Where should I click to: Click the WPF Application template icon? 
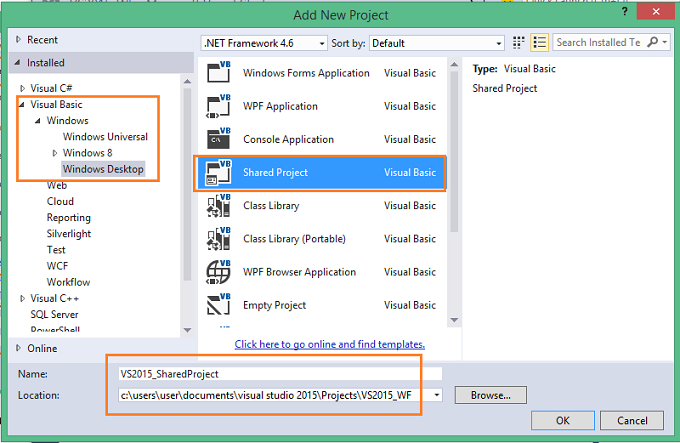(x=219, y=106)
